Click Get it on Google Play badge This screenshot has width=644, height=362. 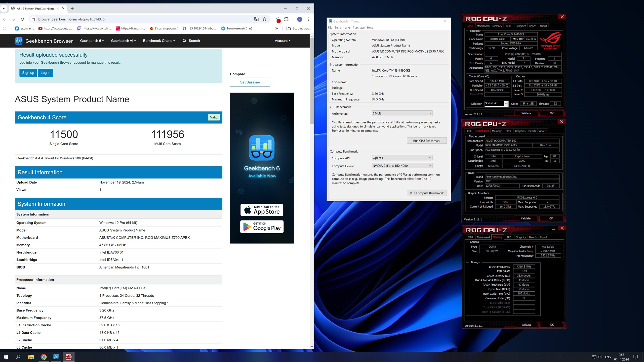(262, 227)
